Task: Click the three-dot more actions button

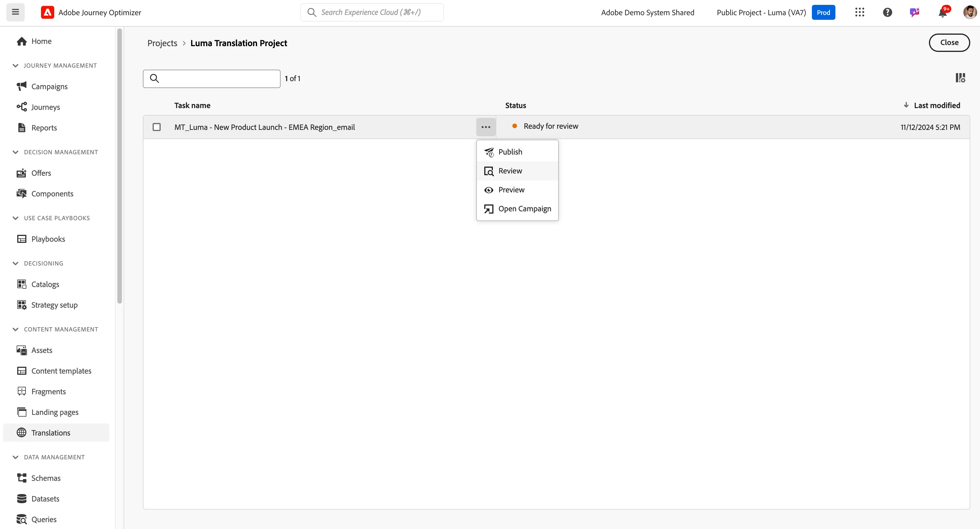Action: 486,127
